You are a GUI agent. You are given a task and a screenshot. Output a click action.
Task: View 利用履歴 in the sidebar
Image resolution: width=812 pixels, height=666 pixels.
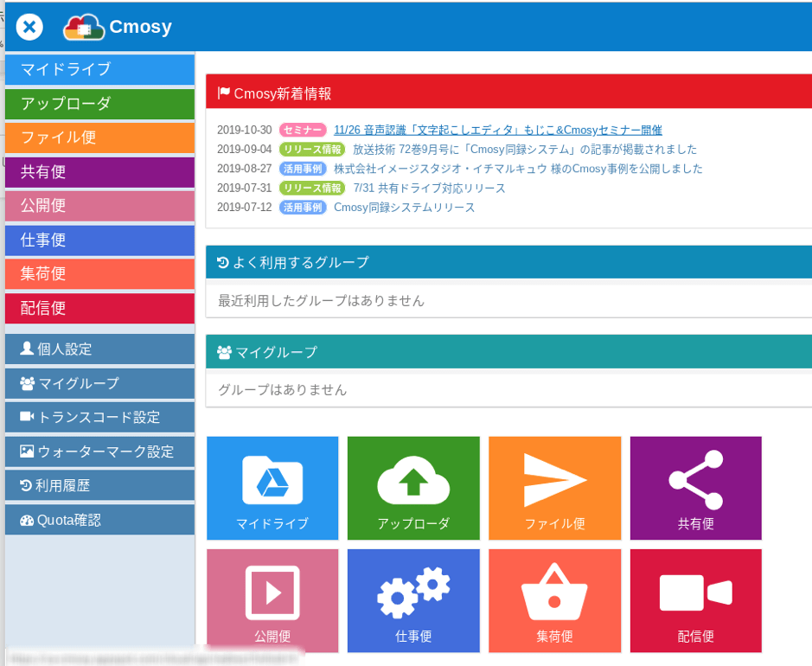coord(100,486)
